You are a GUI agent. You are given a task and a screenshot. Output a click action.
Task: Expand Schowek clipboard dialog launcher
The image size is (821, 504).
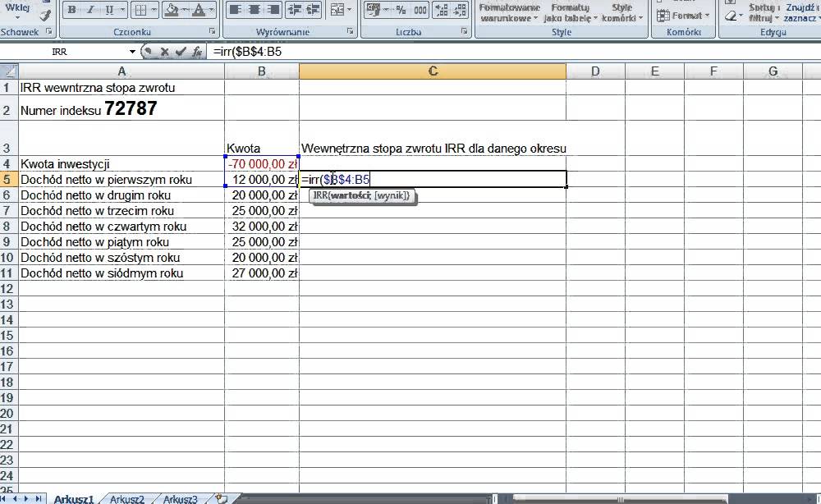point(48,31)
